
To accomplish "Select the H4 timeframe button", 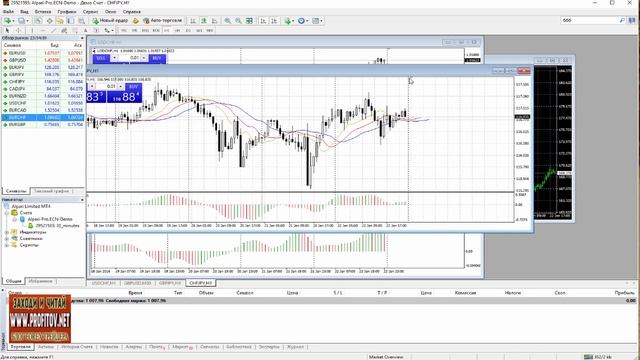I will pos(177,30).
